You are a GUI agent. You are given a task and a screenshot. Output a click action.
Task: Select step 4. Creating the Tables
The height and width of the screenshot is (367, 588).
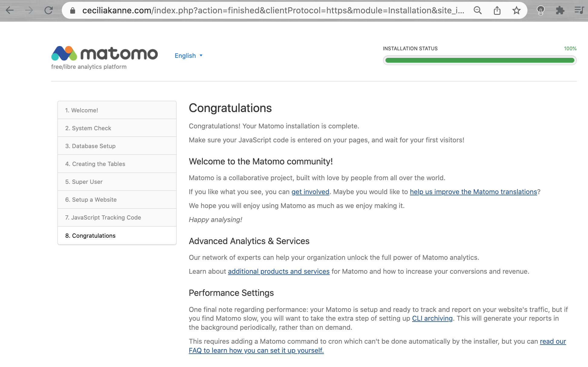pos(117,164)
